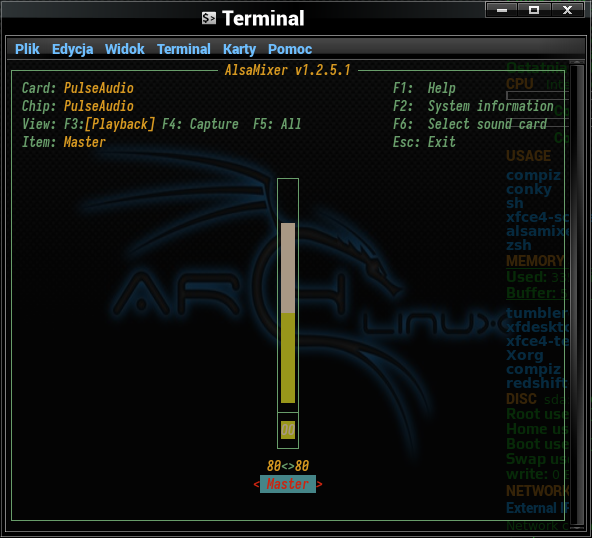592x538 pixels.
Task: Toggle the Master mute indicator OO
Action: click(288, 430)
